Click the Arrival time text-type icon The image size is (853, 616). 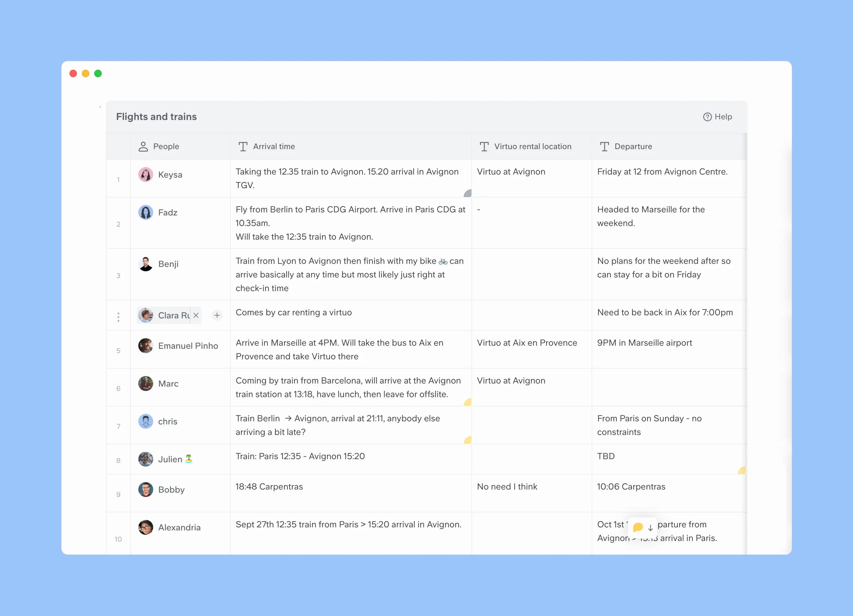tap(243, 146)
